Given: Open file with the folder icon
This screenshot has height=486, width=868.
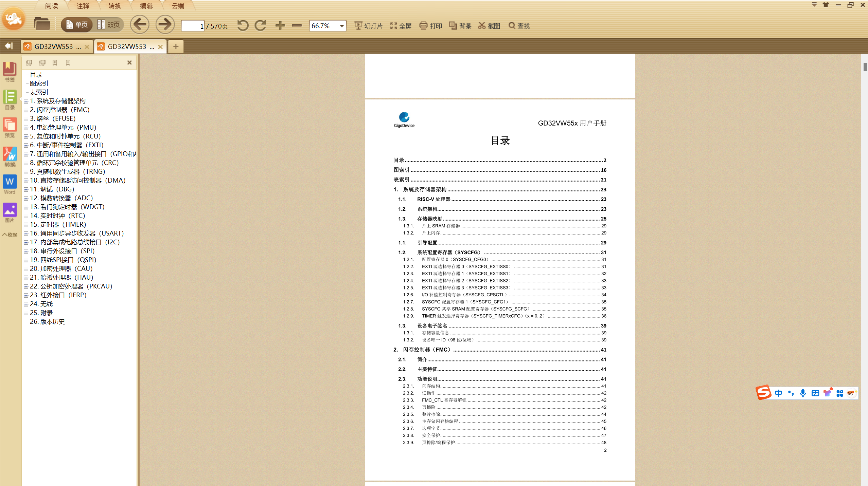Looking at the screenshot, I should point(42,24).
